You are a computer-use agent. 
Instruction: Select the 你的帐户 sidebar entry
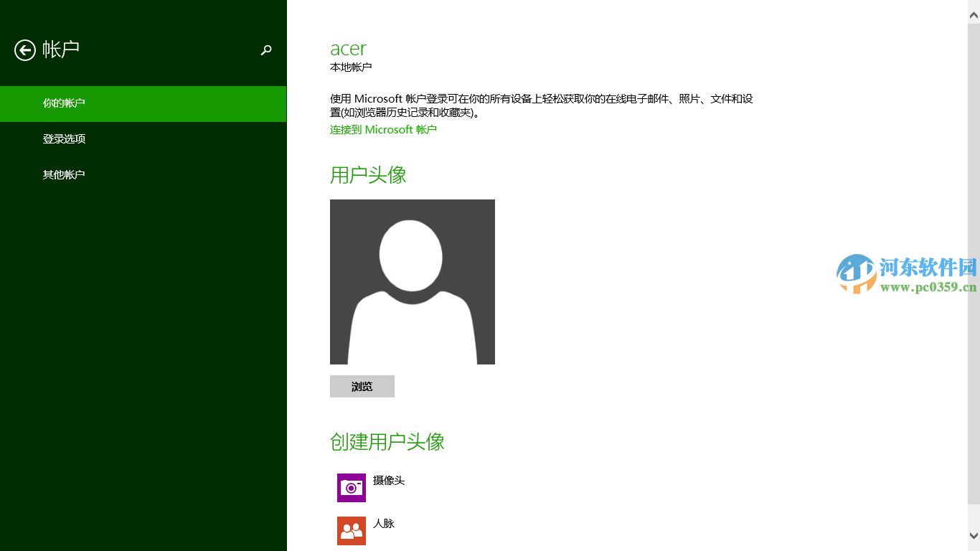tap(63, 103)
